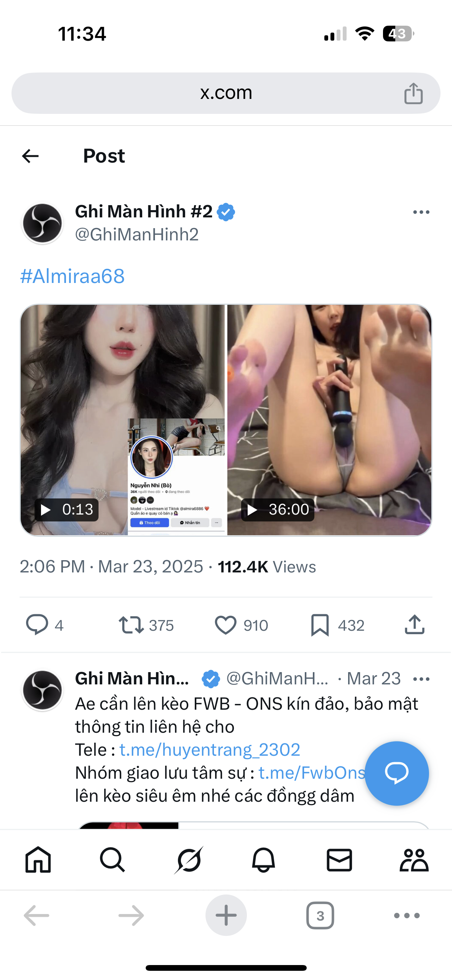Open browser more options menu at bottom
The height and width of the screenshot is (980, 452).
(407, 916)
